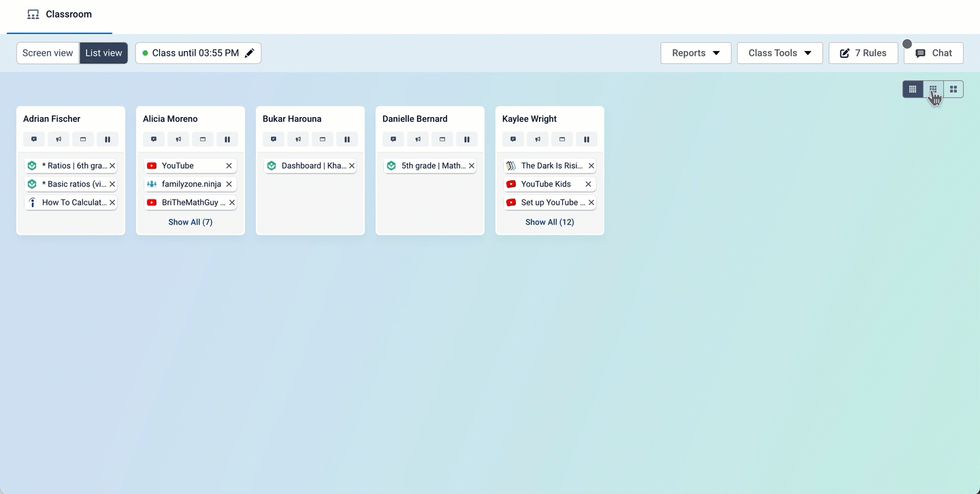Open tab icon on Kaylee Wright's card

pyautogui.click(x=562, y=139)
